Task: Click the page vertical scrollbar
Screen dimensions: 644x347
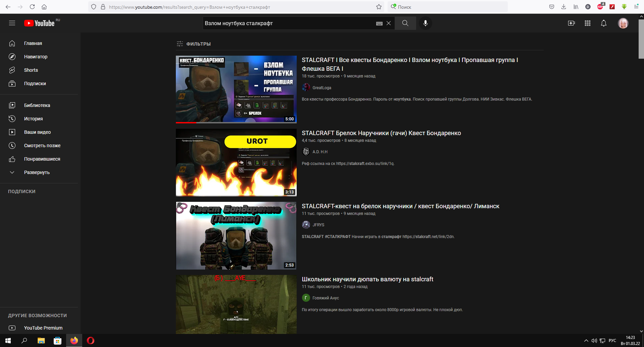Action: pos(641,39)
